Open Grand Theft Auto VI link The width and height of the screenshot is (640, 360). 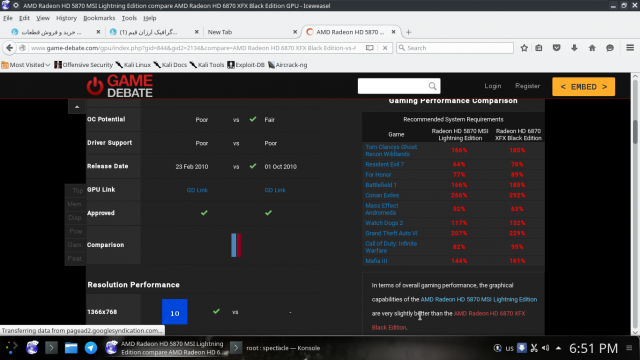click(x=391, y=233)
